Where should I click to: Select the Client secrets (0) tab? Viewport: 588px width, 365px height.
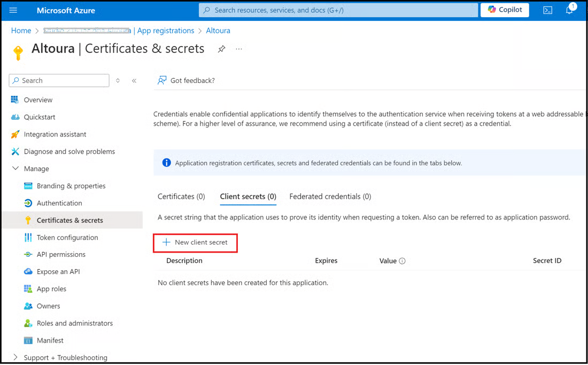tap(248, 196)
